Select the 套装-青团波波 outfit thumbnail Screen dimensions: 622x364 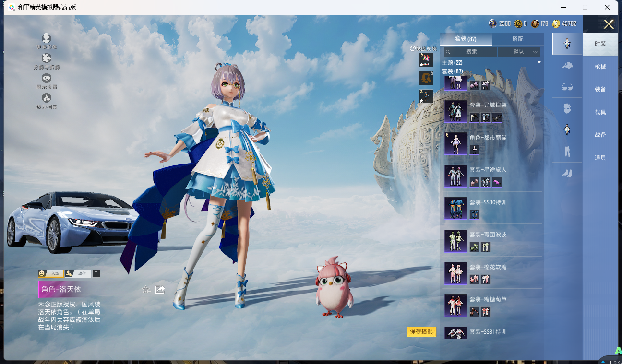(455, 241)
